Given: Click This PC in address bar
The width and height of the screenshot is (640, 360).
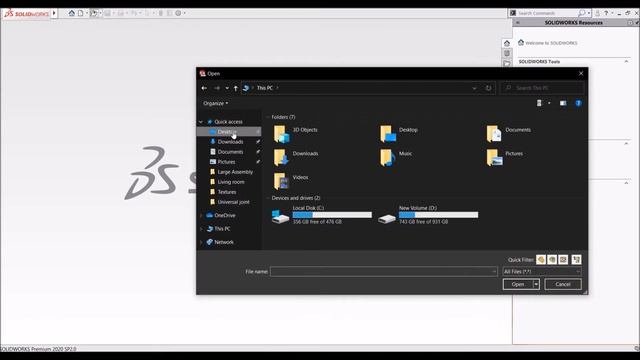Looking at the screenshot, I should 264,88.
